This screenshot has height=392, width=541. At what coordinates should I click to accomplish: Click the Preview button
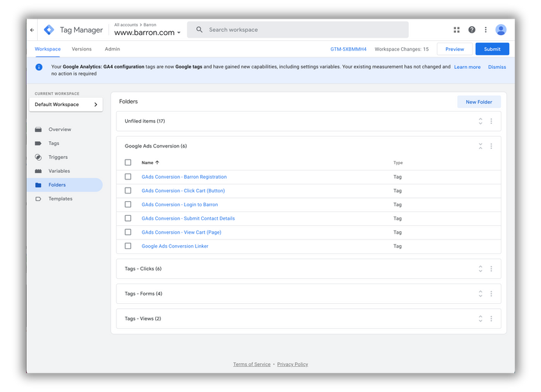pyautogui.click(x=455, y=49)
